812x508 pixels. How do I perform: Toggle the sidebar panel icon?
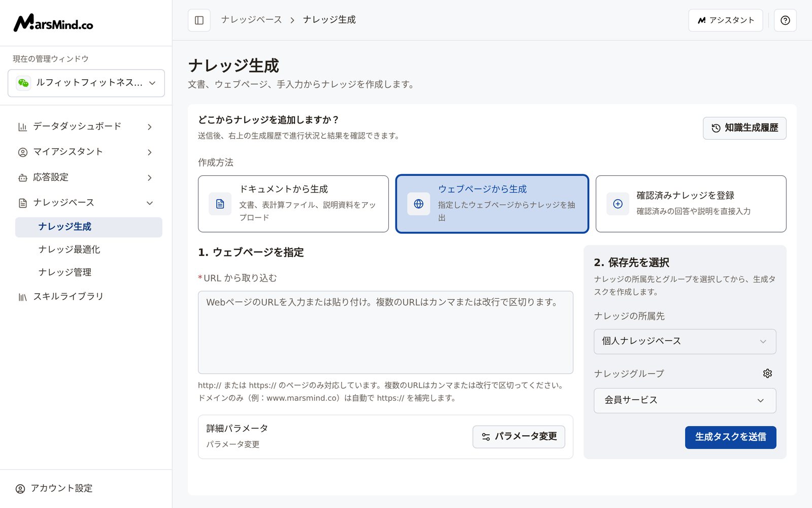tap(199, 20)
